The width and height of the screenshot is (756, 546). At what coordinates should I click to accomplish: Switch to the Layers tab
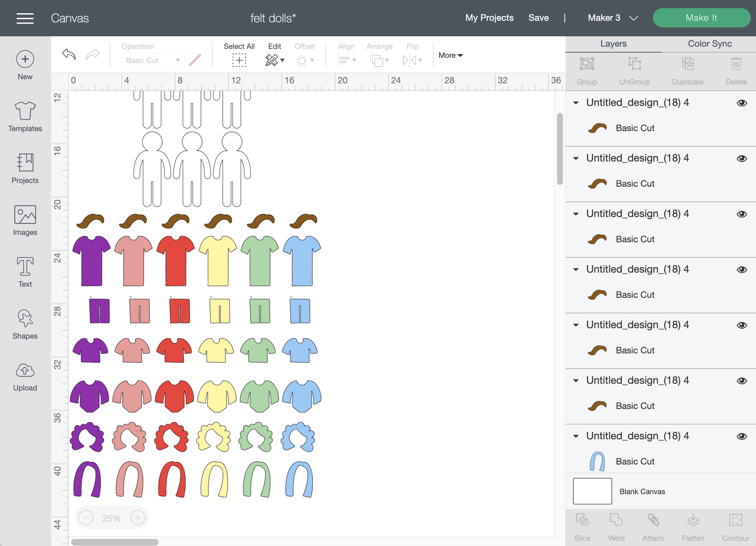[613, 44]
